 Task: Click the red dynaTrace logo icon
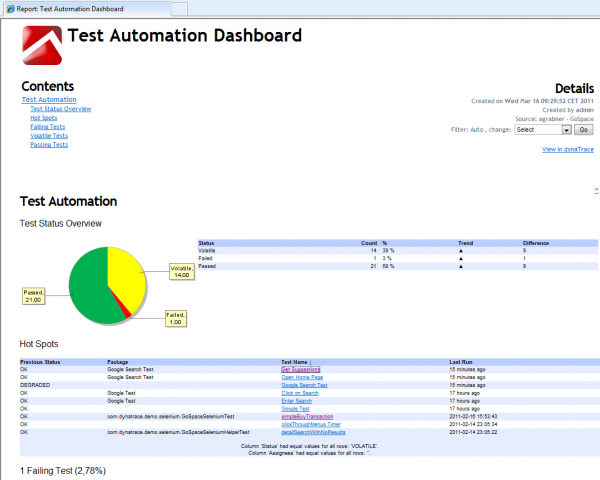(42, 45)
